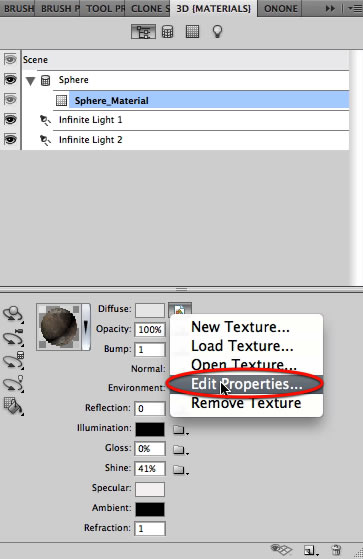Click the Ambient black color swatch
Screen dimensions: 363x559
(150, 509)
